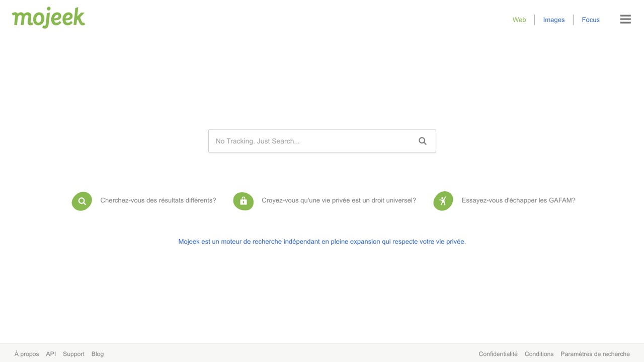Open the Support footer link
Screen dimensions: 644x362
click(x=73, y=354)
